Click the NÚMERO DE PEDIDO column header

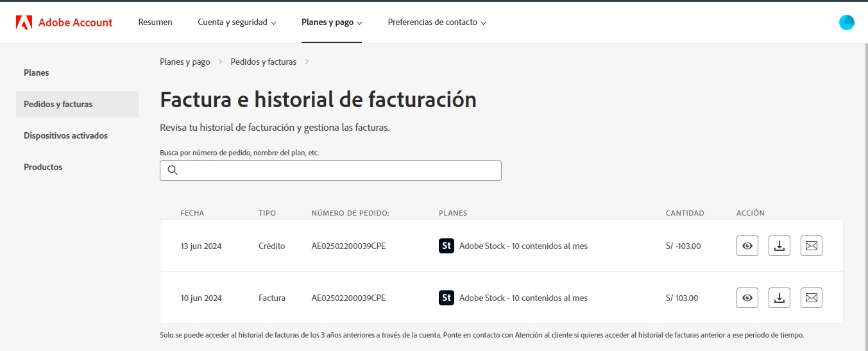click(350, 213)
